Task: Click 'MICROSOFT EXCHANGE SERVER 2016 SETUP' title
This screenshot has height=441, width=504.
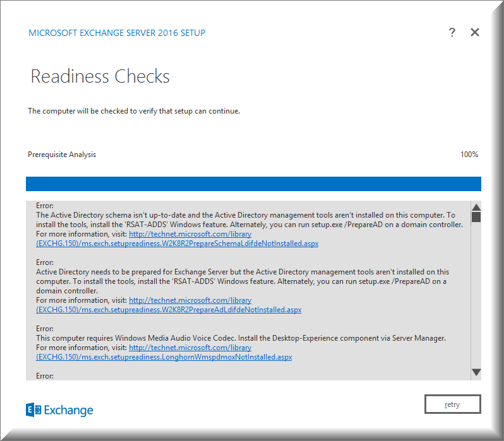Action: 117,33
